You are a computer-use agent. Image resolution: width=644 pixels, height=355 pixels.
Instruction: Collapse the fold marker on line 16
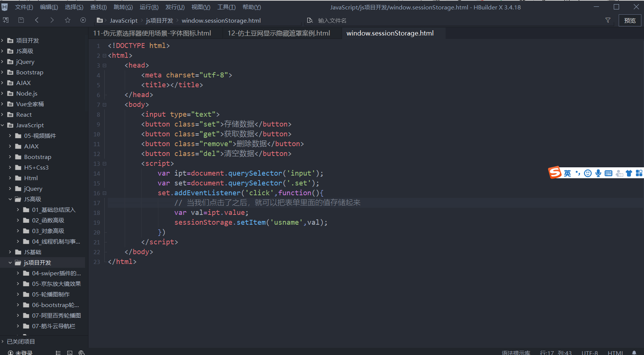pyautogui.click(x=104, y=193)
